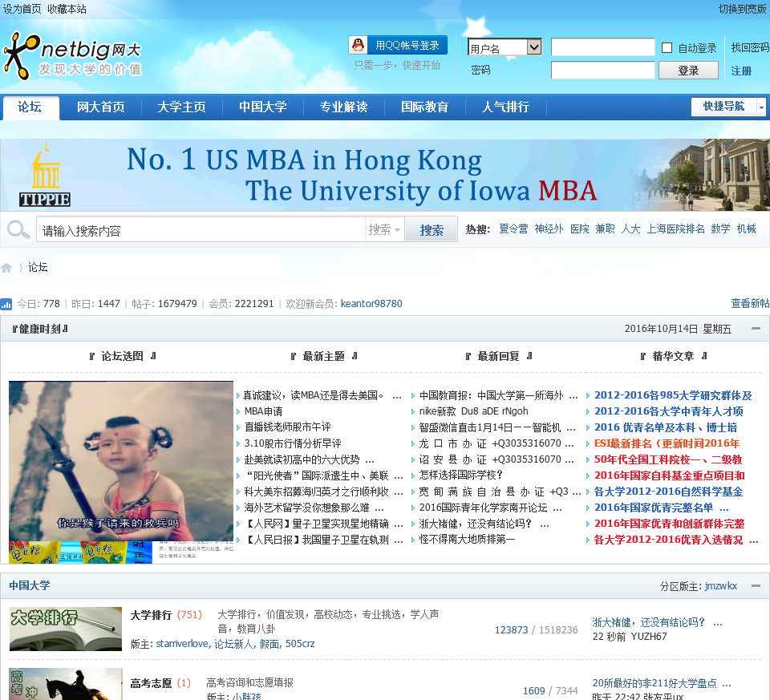Image resolution: width=770 pixels, height=700 pixels.
Task: Click the home icon in breadcrumb
Action: pos(7,268)
